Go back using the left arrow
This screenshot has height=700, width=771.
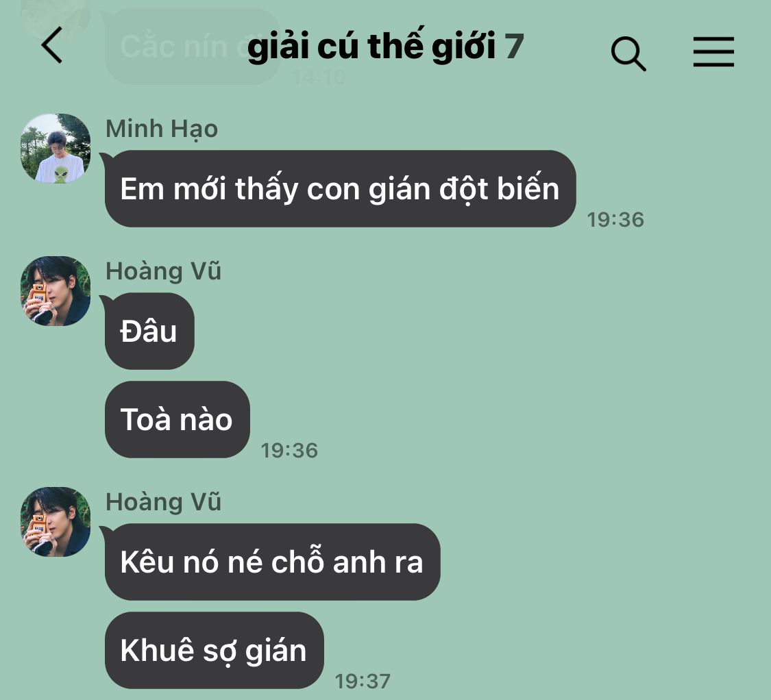(52, 45)
